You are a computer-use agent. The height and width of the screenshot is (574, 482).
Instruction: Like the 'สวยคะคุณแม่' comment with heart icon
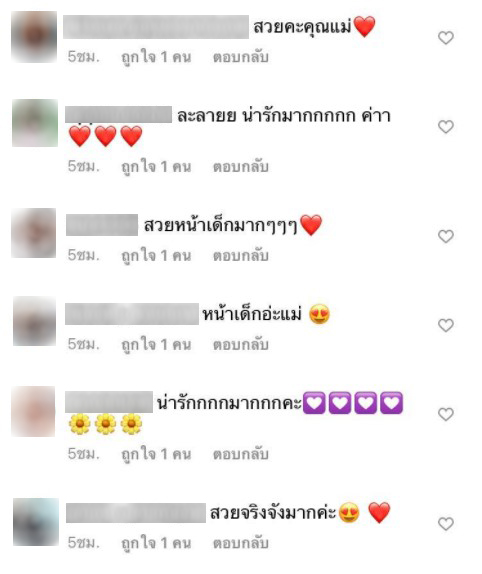(x=445, y=38)
